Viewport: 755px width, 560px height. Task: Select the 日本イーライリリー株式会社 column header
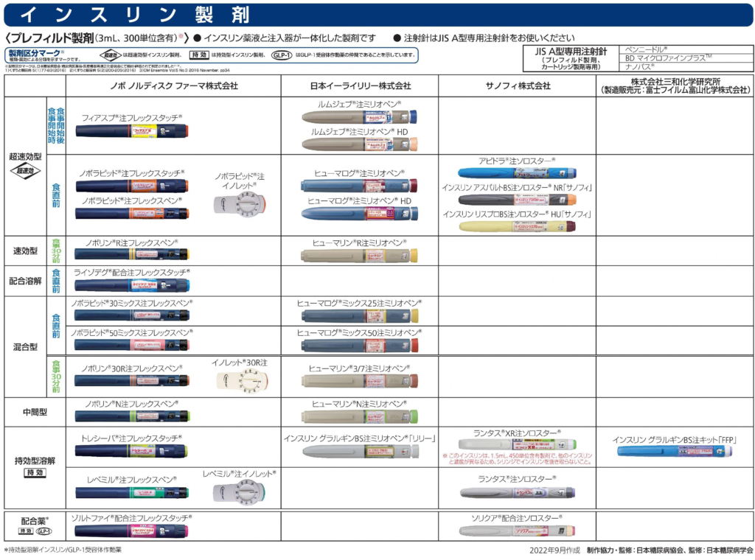pos(360,86)
